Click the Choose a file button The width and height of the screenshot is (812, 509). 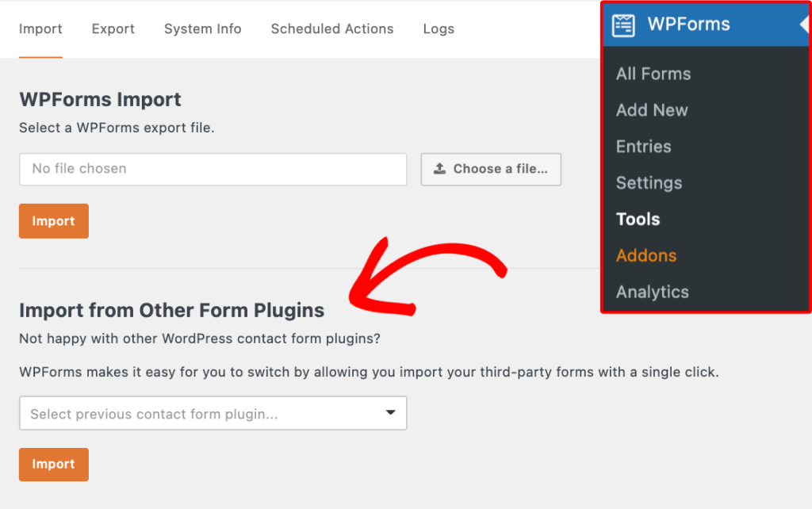click(490, 169)
